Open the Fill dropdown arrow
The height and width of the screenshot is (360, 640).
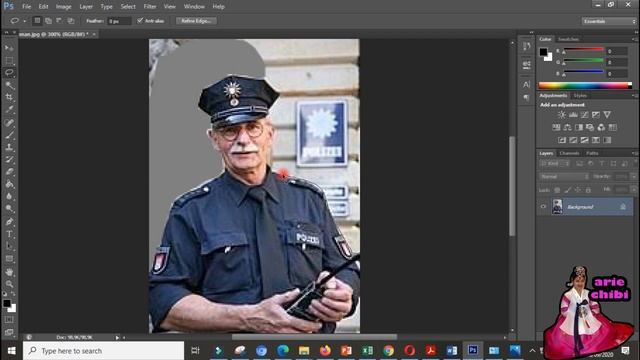point(633,190)
